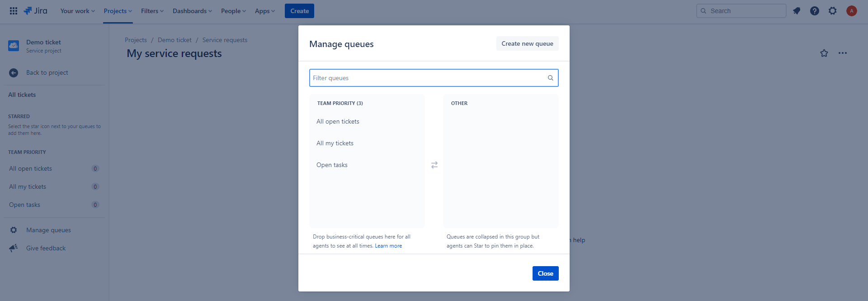
Task: Expand the Your work dropdown
Action: [77, 11]
